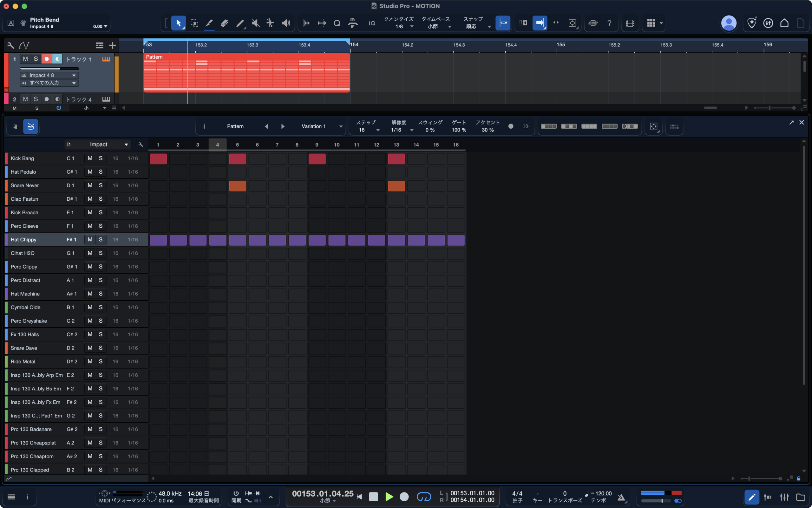812x508 pixels.
Task: Show automation curve icon in track header
Action: 24,45
